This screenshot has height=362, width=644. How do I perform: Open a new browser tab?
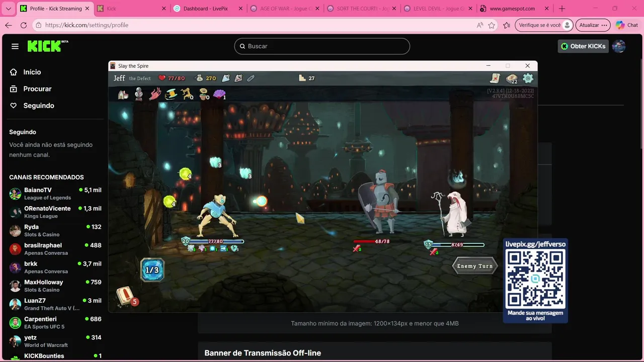coord(562,9)
